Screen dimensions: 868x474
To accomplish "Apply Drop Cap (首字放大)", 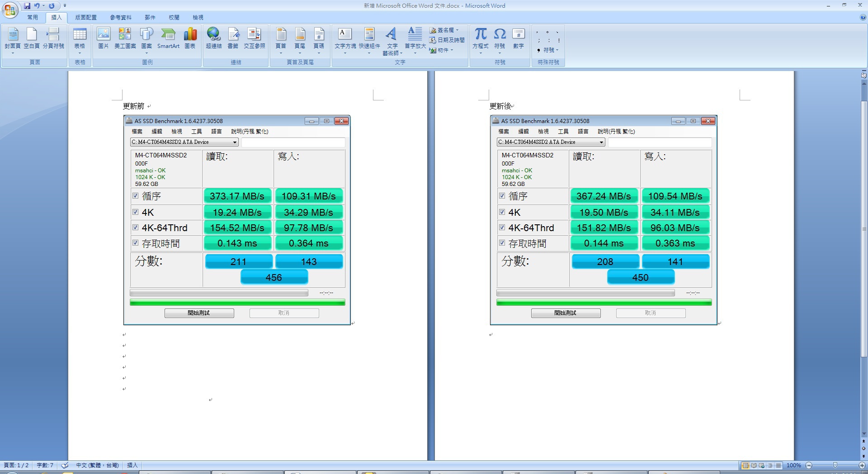I will tap(415, 40).
